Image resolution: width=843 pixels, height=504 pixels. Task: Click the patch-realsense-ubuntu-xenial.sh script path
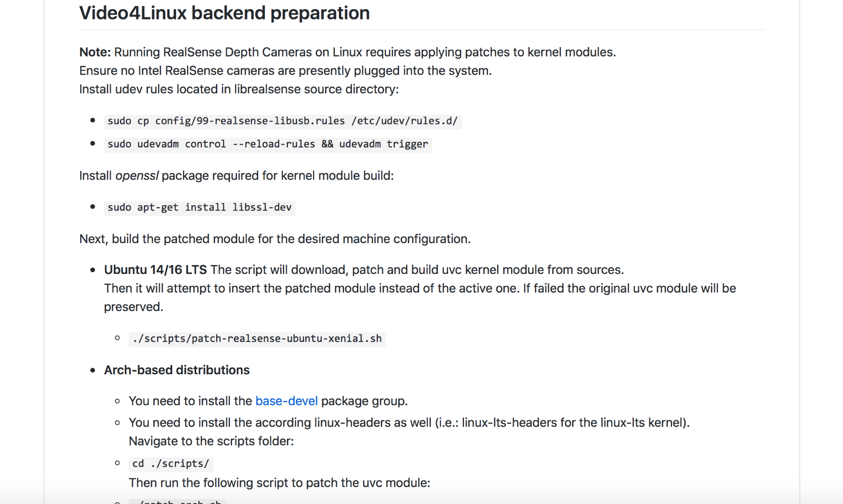coord(257,339)
